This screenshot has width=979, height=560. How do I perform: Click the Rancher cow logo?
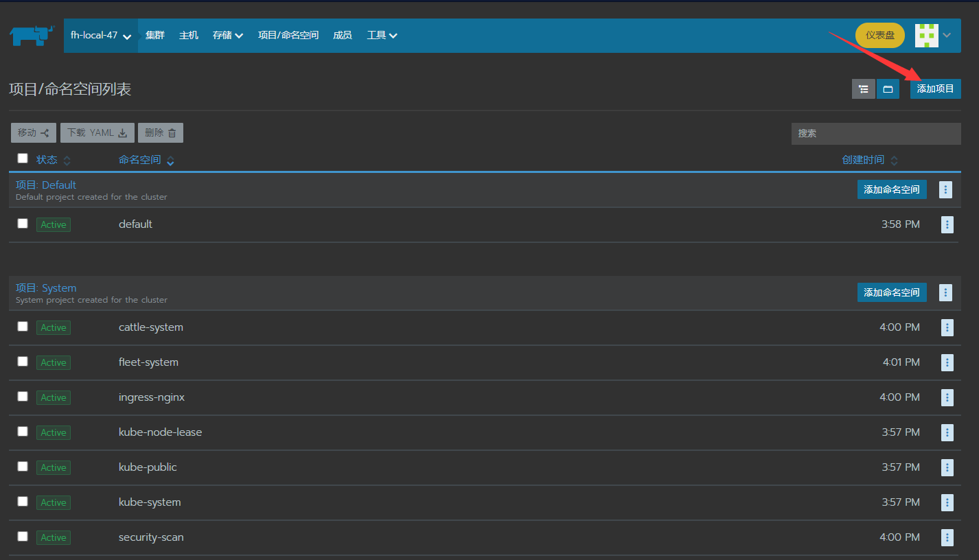coord(32,36)
